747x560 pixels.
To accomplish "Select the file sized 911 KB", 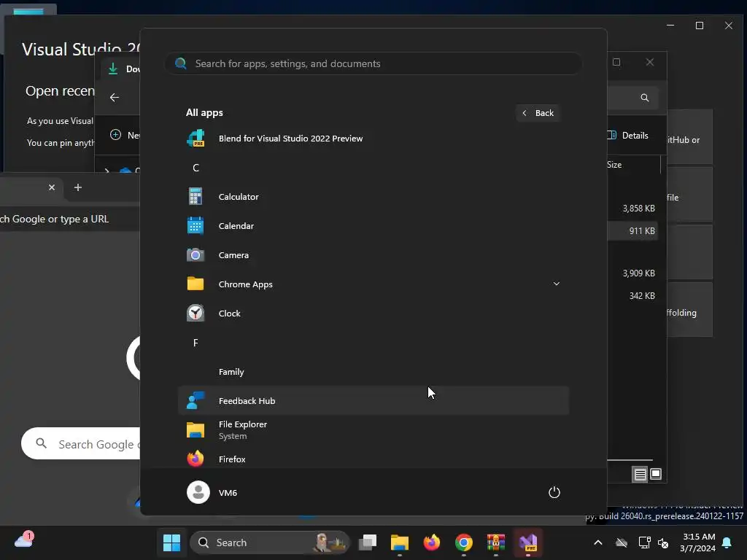I will click(x=642, y=231).
